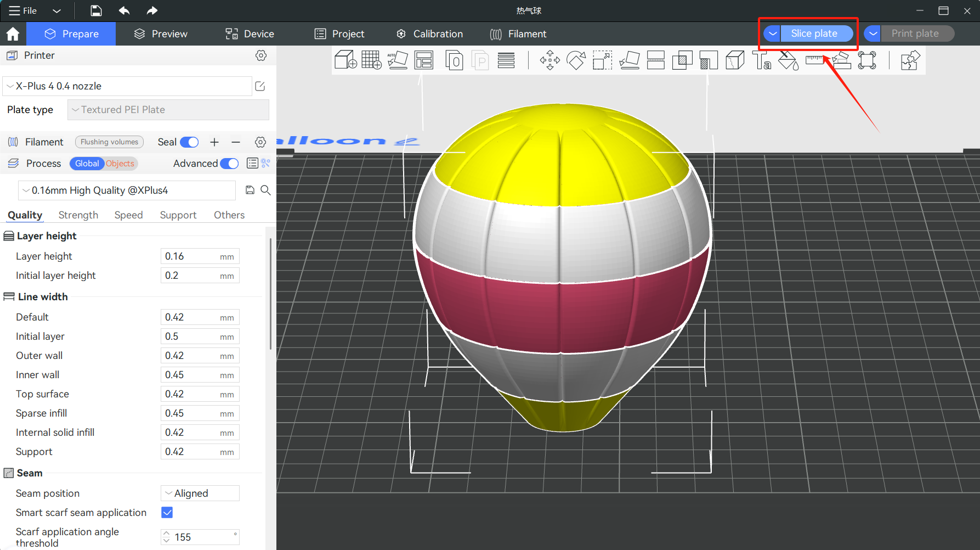Switch to the Calibration tab
The image size is (980, 550).
429,33
